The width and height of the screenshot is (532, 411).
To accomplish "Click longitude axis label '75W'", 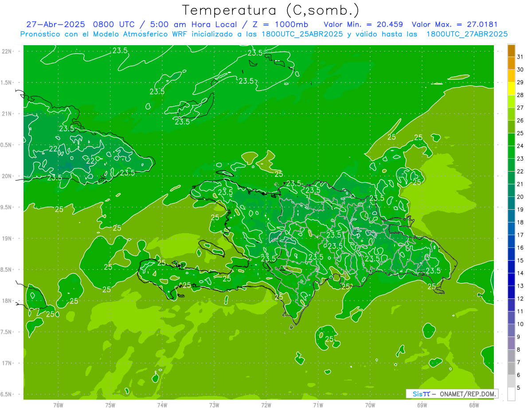I will pyautogui.click(x=110, y=405).
